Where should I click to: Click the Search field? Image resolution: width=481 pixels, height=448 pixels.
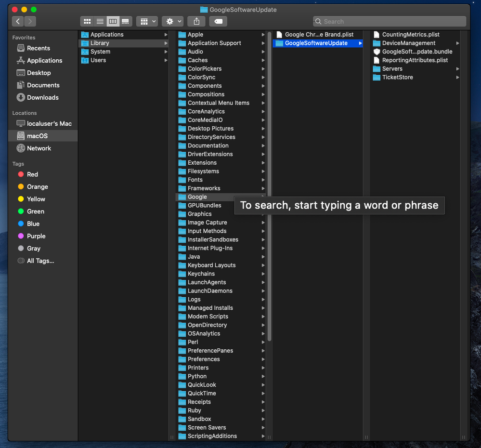point(390,22)
